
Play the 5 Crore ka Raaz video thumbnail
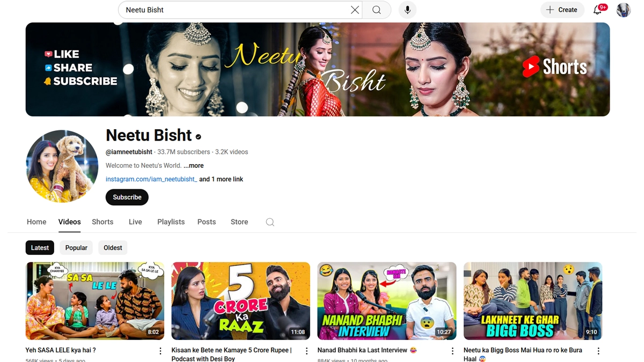pos(240,301)
